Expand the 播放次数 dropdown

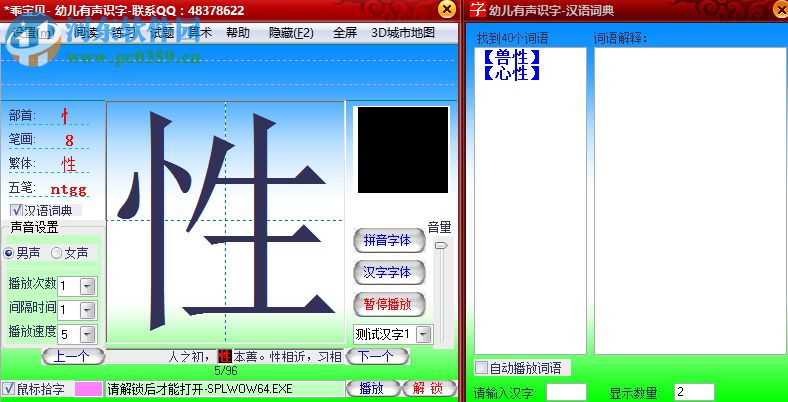88,287
